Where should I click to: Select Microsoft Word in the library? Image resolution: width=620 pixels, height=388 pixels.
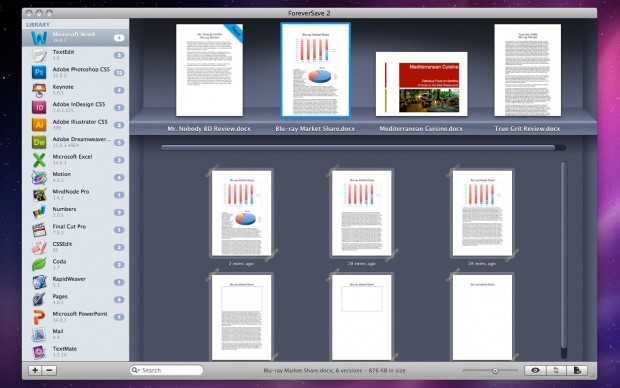point(76,38)
